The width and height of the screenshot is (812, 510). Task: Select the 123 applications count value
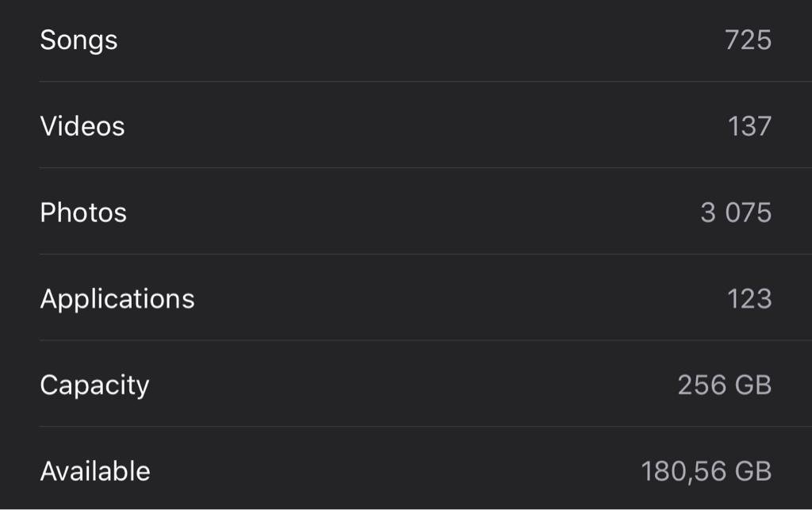click(x=749, y=299)
